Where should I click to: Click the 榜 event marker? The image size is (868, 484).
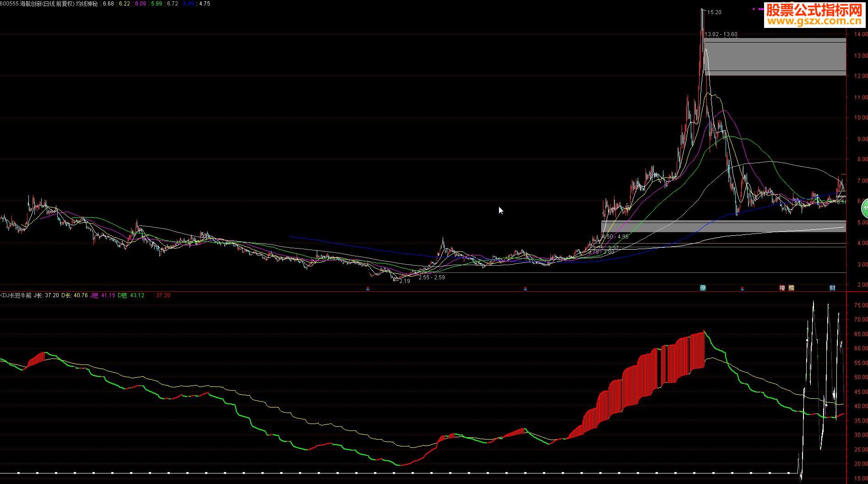coord(792,288)
